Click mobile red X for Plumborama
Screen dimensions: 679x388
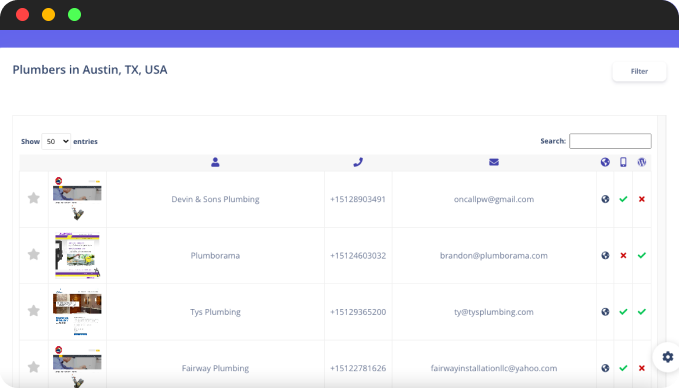pos(623,255)
